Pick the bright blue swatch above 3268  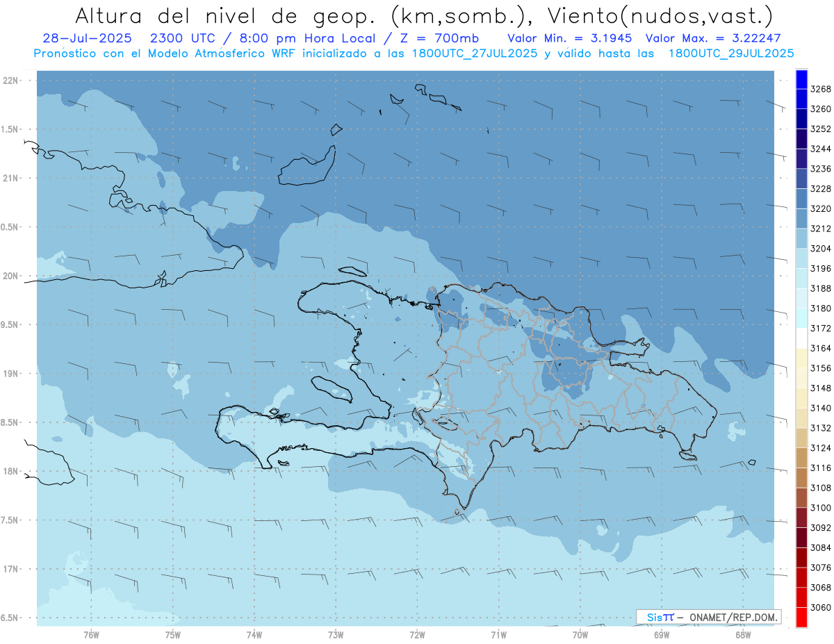click(801, 79)
